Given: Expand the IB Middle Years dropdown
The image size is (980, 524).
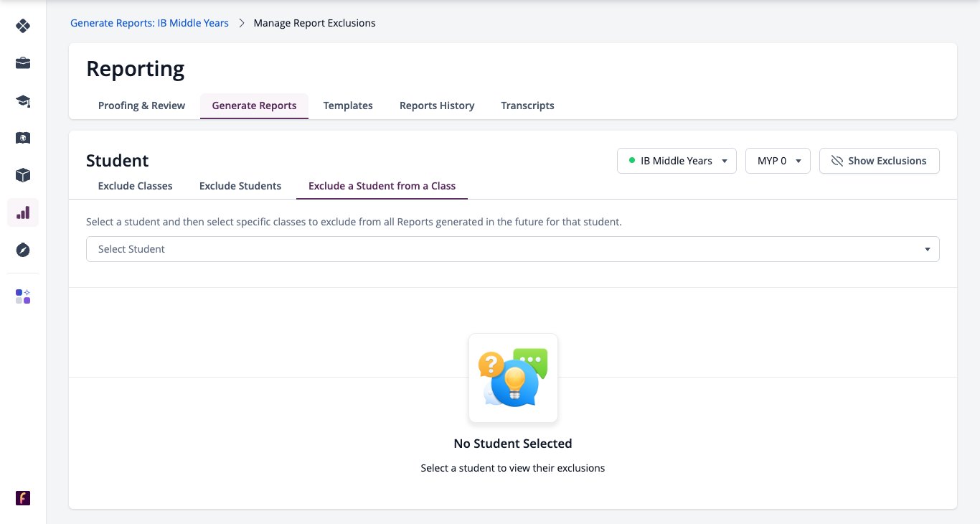Looking at the screenshot, I should [677, 161].
